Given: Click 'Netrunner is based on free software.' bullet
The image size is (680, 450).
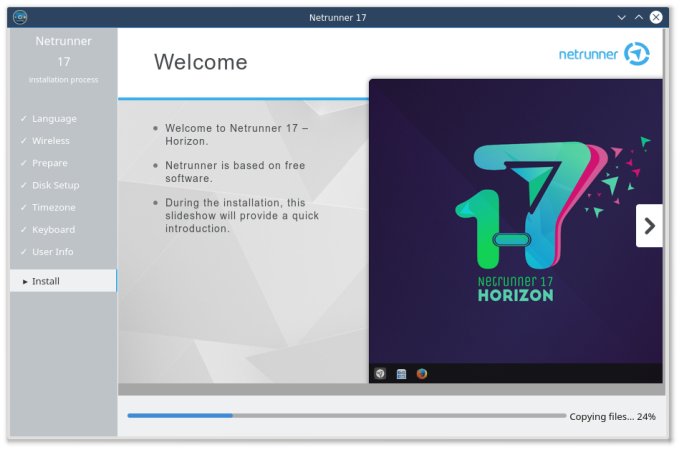Looking at the screenshot, I should 235,172.
